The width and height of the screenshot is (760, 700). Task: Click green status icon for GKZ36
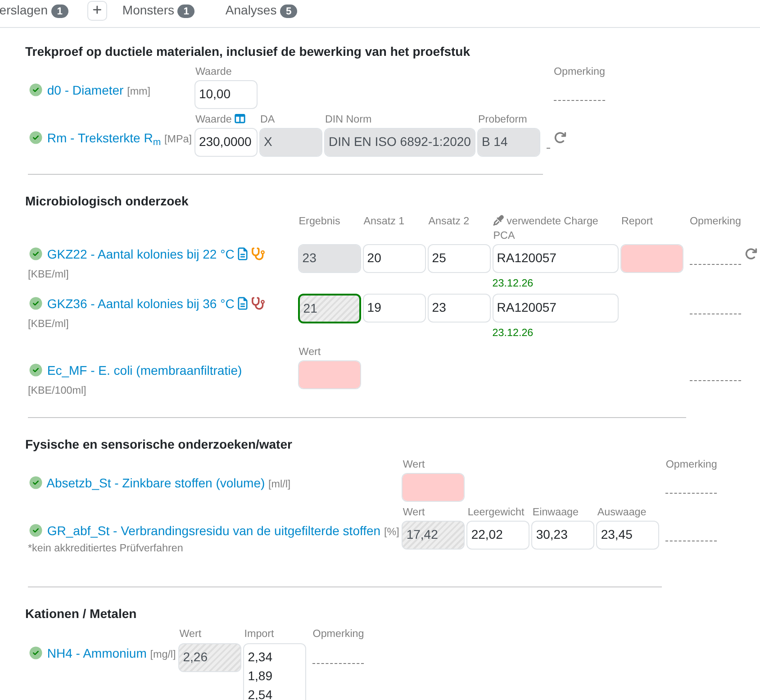36,304
